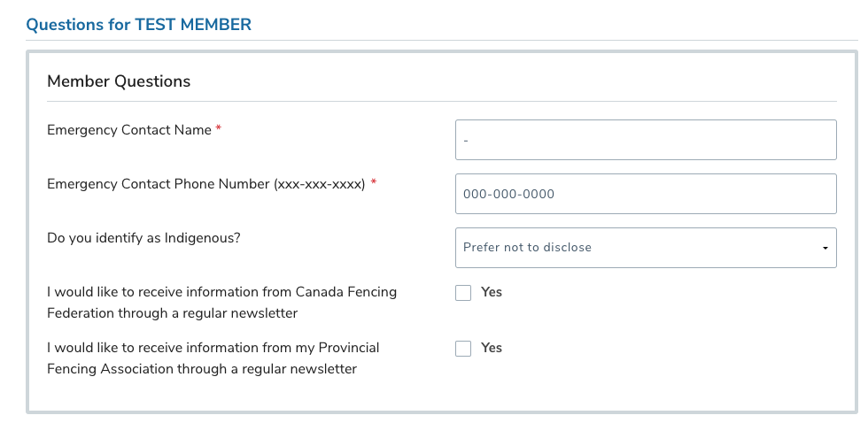The image size is (868, 423).
Task: Click the 'Emergency Contact Phone Number' label
Action: click(205, 184)
